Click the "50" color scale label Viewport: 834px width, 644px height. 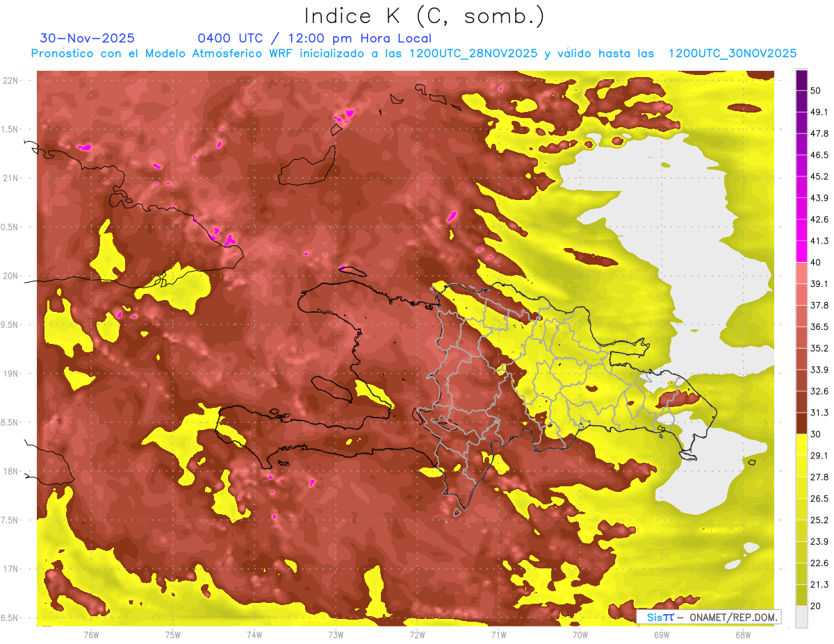(x=816, y=91)
